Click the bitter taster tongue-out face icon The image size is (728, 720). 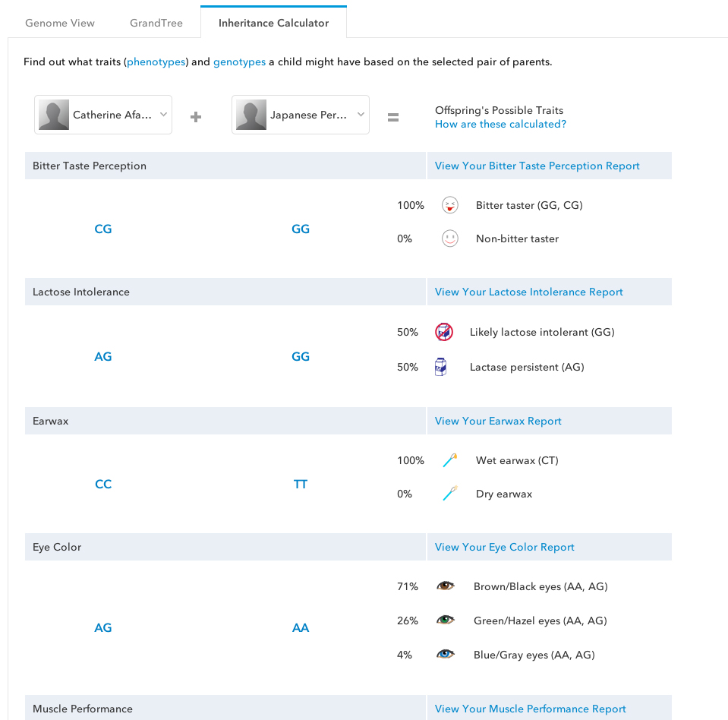point(449,204)
